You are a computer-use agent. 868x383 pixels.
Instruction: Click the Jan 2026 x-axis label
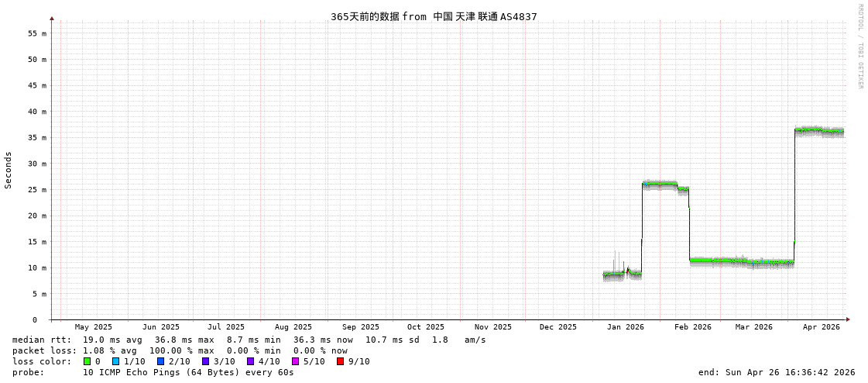click(x=625, y=327)
